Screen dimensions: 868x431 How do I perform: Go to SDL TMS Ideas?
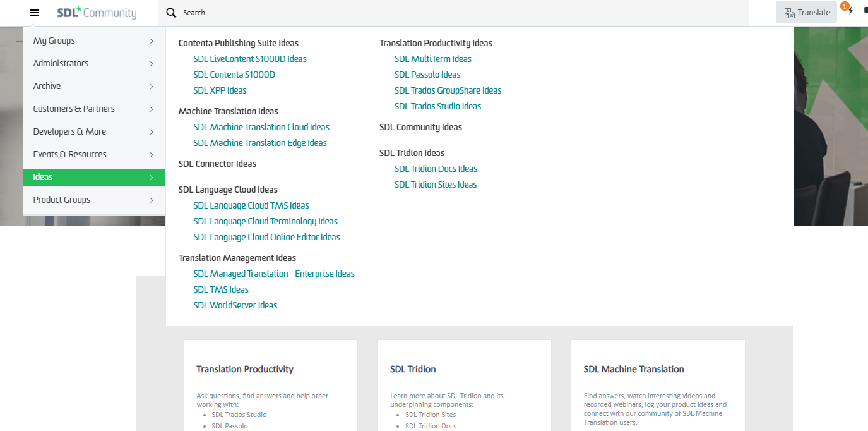tap(221, 289)
